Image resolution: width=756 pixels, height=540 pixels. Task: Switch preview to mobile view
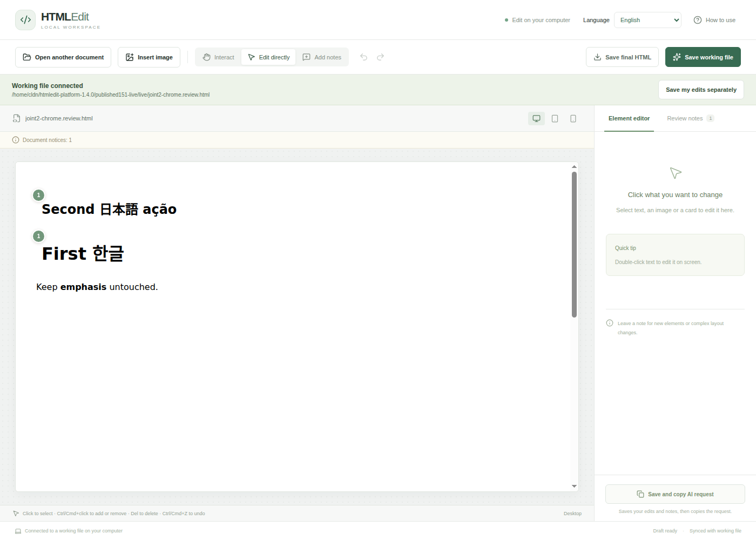573,118
